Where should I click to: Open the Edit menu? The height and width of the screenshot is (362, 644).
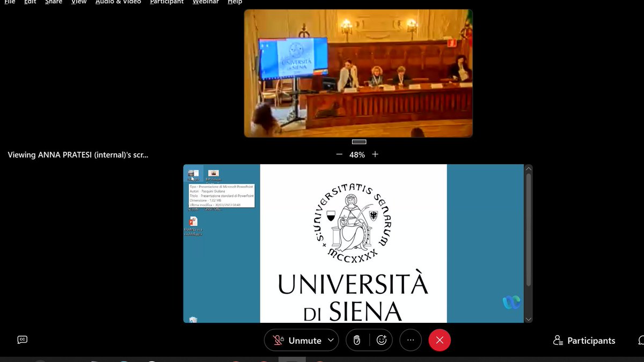click(x=30, y=2)
